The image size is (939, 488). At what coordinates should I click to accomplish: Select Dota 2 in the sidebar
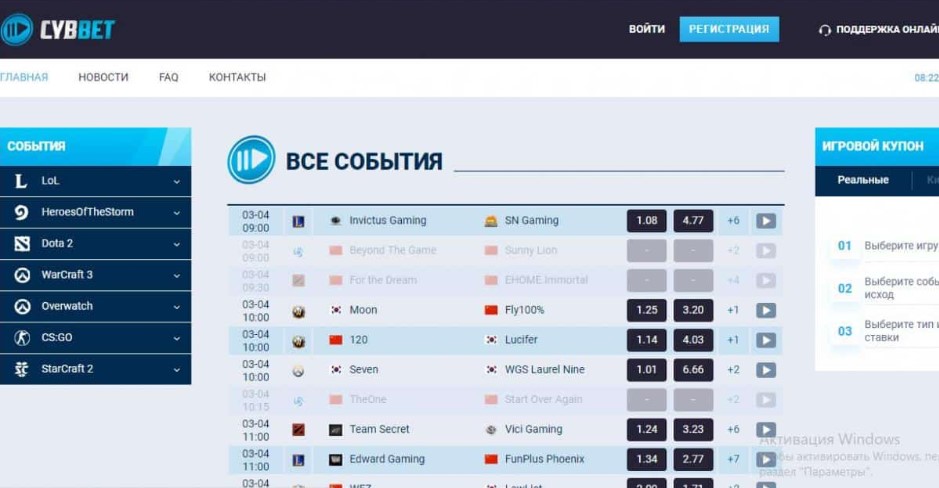pyautogui.click(x=95, y=244)
